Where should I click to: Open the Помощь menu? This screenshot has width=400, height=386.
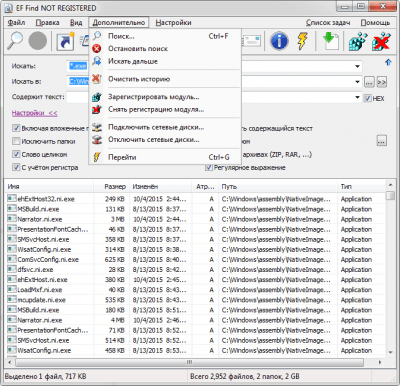(375, 23)
